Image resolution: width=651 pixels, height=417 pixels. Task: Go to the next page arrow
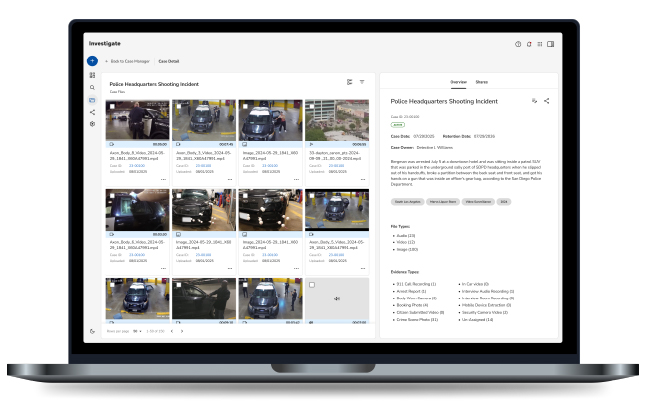pos(182,331)
